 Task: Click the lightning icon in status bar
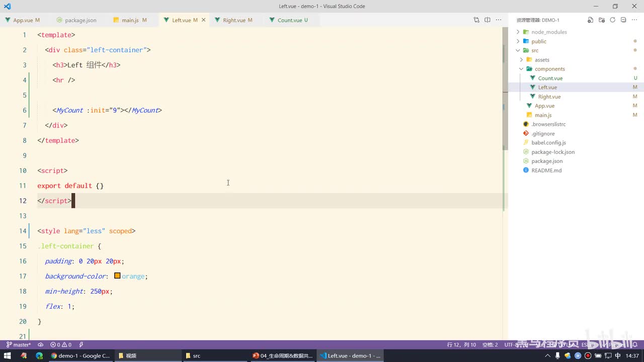(81, 345)
